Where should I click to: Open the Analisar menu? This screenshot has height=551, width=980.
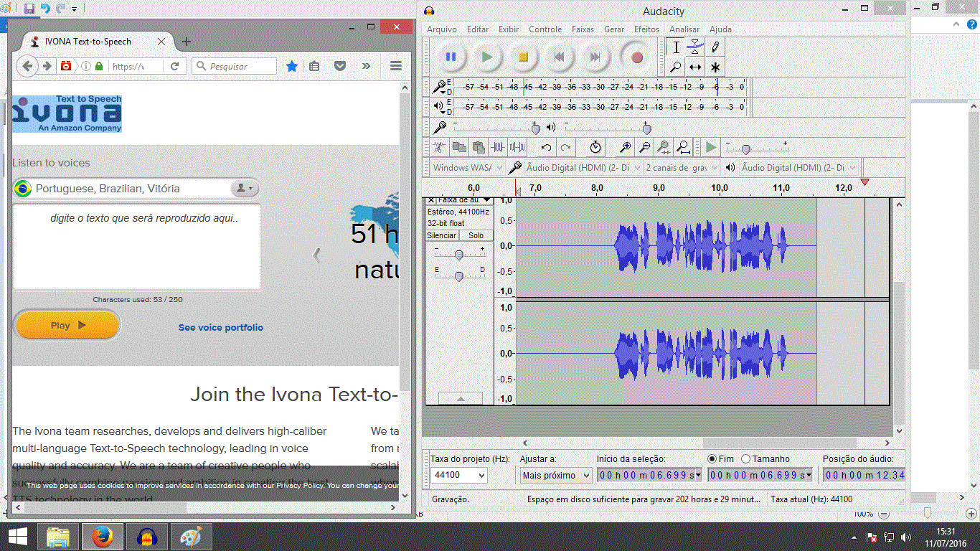point(684,29)
